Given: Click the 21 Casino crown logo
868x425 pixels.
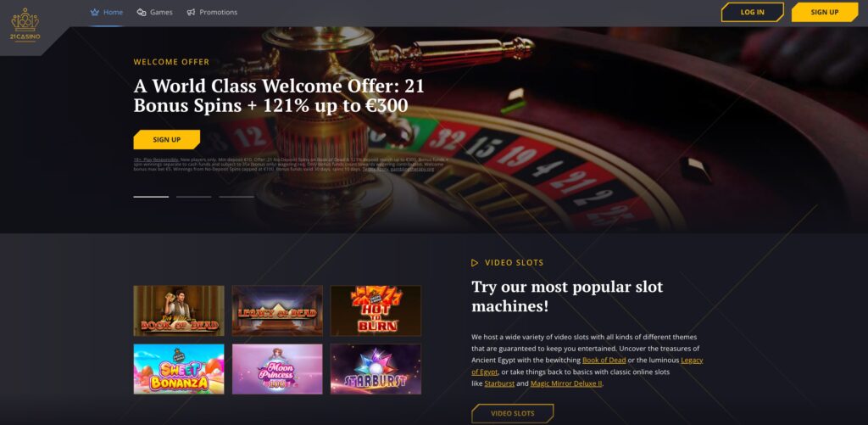Looking at the screenshot, I should [x=25, y=25].
